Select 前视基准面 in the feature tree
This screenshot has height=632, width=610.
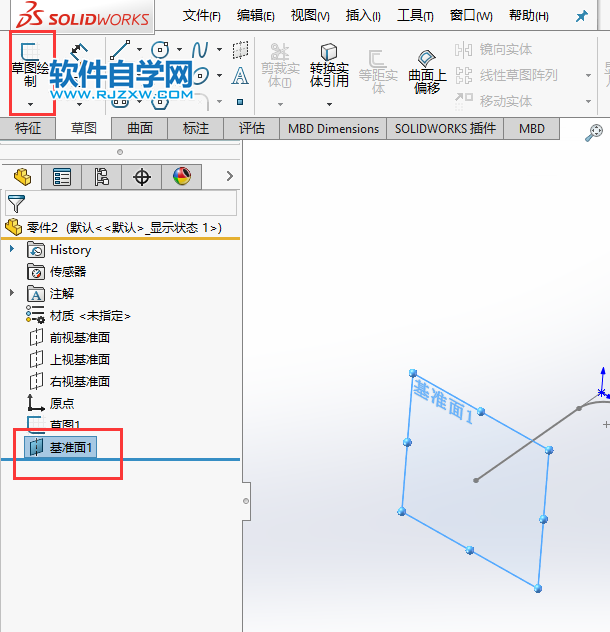coord(69,337)
